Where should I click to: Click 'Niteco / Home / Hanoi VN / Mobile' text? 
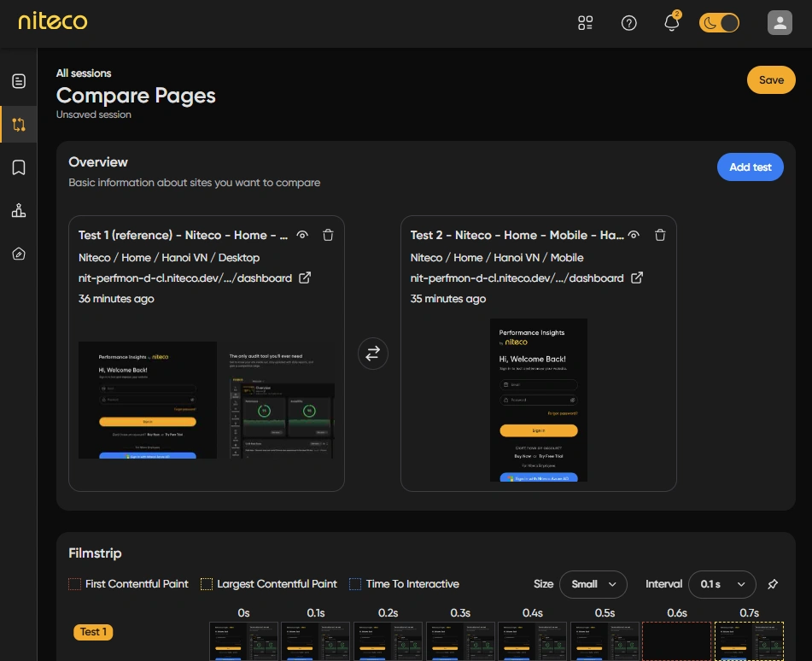pyautogui.click(x=497, y=257)
